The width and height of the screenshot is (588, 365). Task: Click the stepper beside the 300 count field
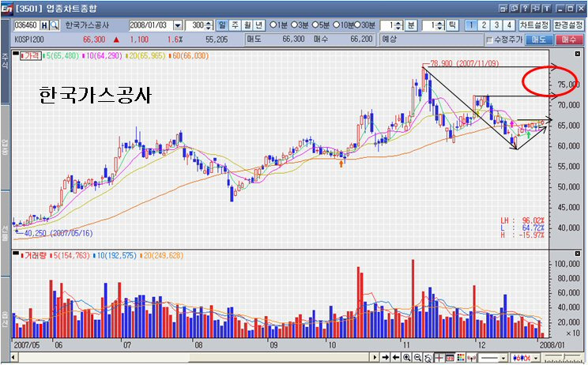click(209, 25)
